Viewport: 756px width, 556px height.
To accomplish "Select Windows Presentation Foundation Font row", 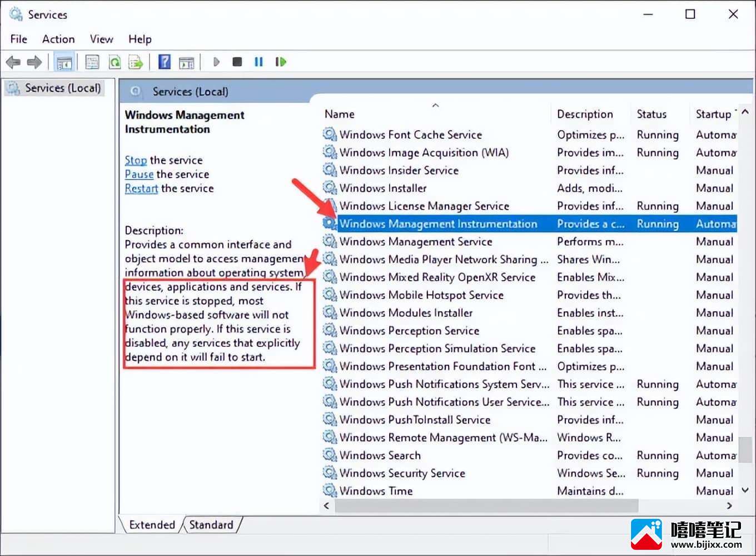I will (x=529, y=366).
